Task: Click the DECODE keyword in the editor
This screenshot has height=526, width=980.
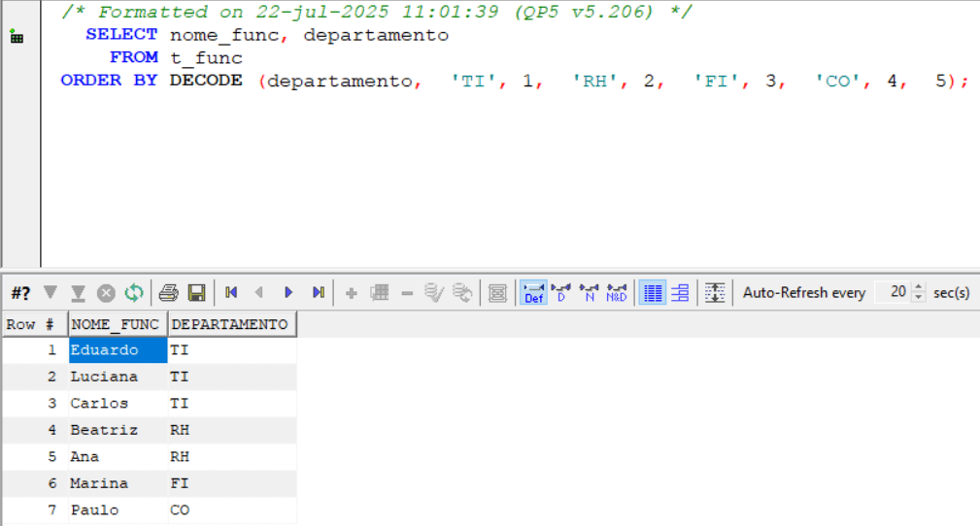Action: click(x=206, y=81)
